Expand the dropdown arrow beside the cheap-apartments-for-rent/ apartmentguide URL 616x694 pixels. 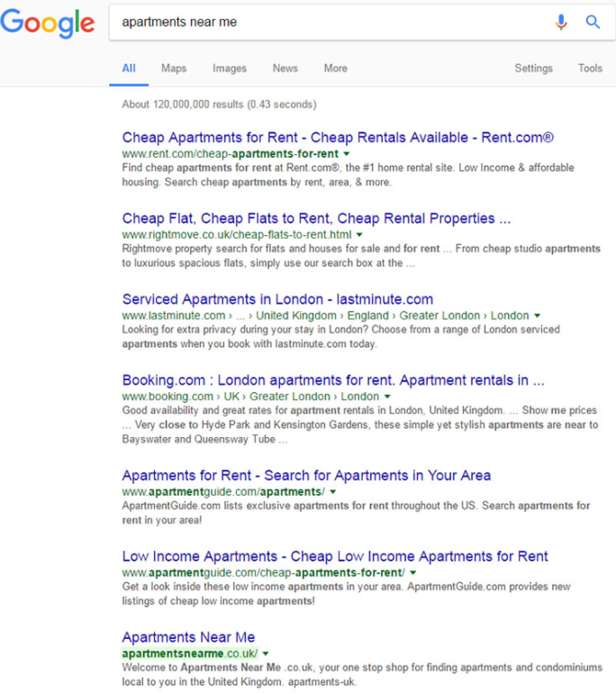coord(413,572)
